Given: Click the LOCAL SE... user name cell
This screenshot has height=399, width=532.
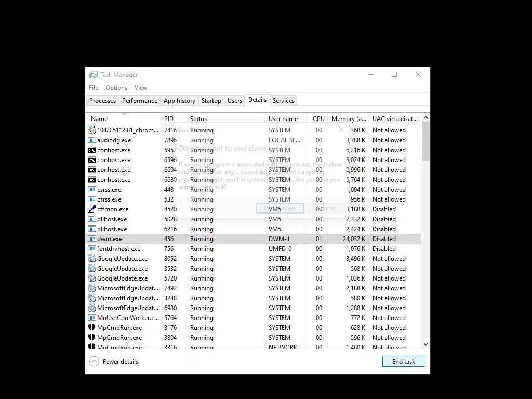Looking at the screenshot, I should click(x=284, y=140).
